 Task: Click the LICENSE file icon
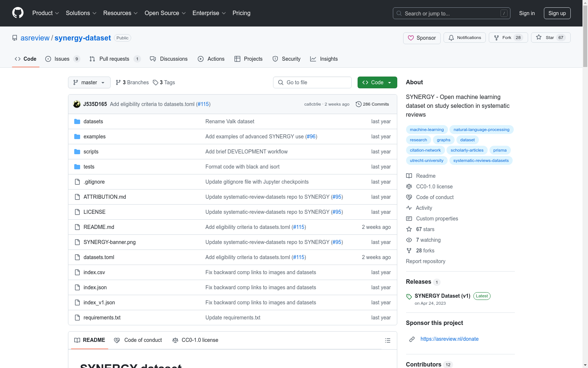[x=77, y=212]
